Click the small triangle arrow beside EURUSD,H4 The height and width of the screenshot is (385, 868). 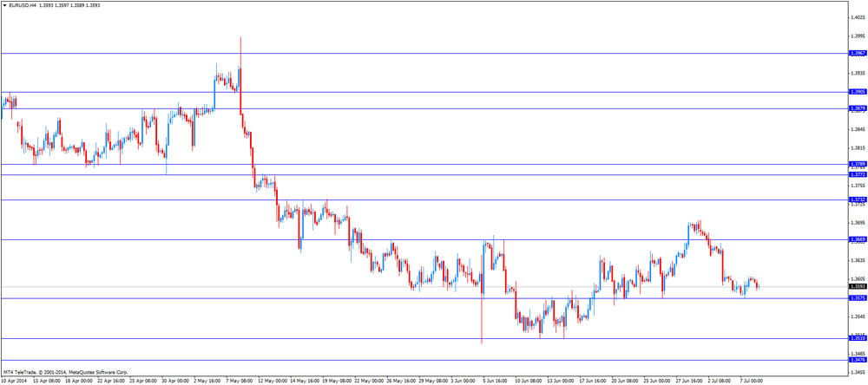[5, 4]
